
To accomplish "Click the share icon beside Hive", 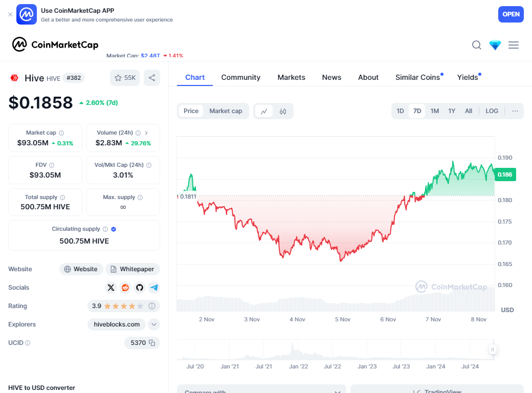I will 152,78.
